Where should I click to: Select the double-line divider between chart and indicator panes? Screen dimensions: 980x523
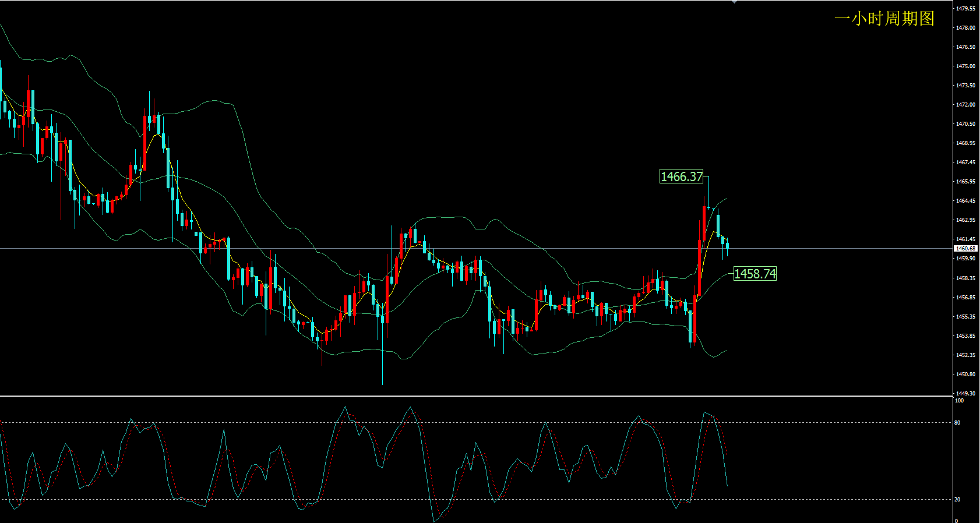pos(477,396)
